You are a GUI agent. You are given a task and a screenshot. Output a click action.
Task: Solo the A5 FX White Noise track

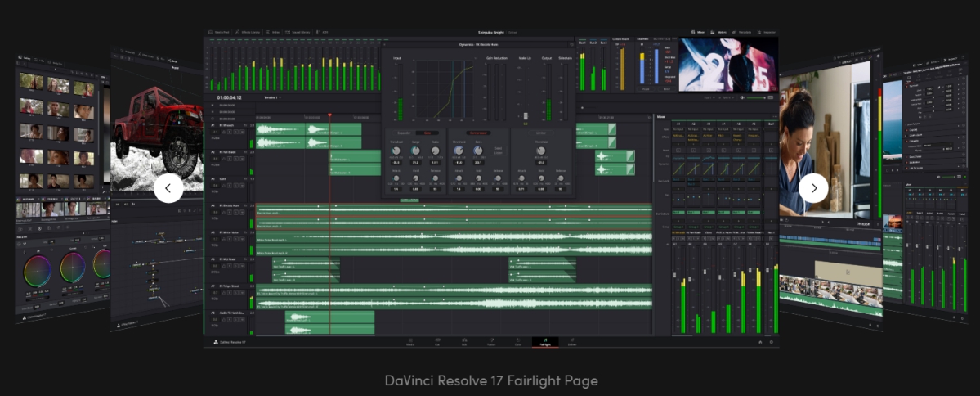coord(235,240)
